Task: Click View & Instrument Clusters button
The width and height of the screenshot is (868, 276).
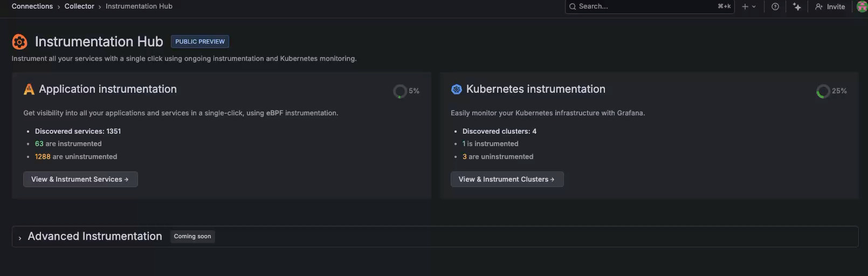Action: 507,180
